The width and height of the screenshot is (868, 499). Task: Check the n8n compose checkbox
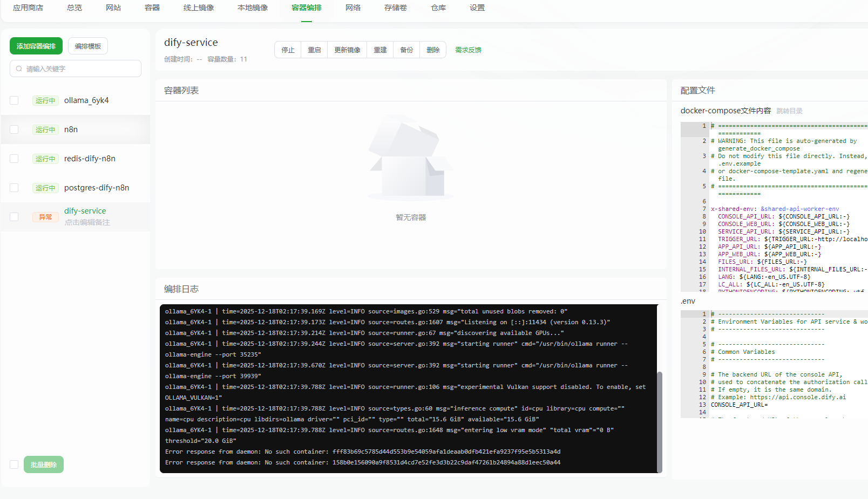click(x=14, y=129)
